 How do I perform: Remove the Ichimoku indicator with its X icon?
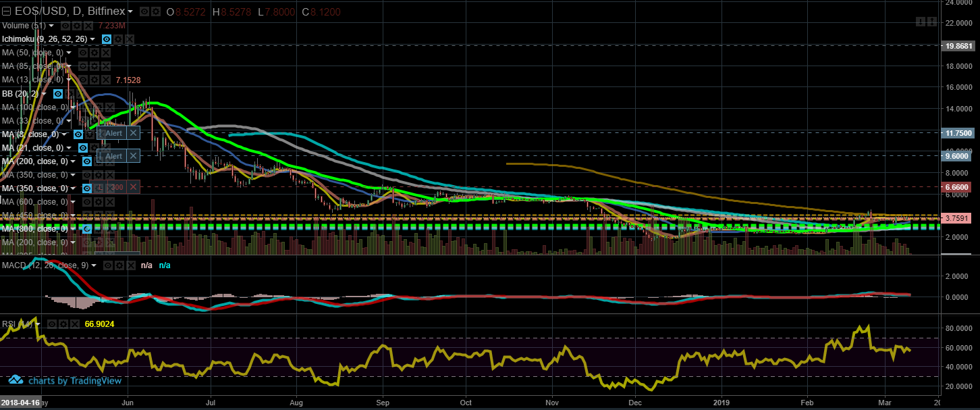(130, 39)
